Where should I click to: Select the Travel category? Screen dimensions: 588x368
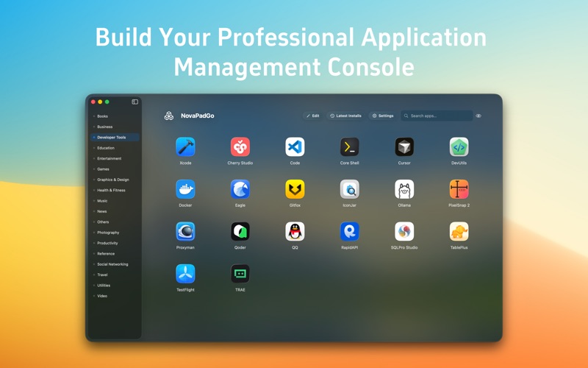tap(115, 275)
